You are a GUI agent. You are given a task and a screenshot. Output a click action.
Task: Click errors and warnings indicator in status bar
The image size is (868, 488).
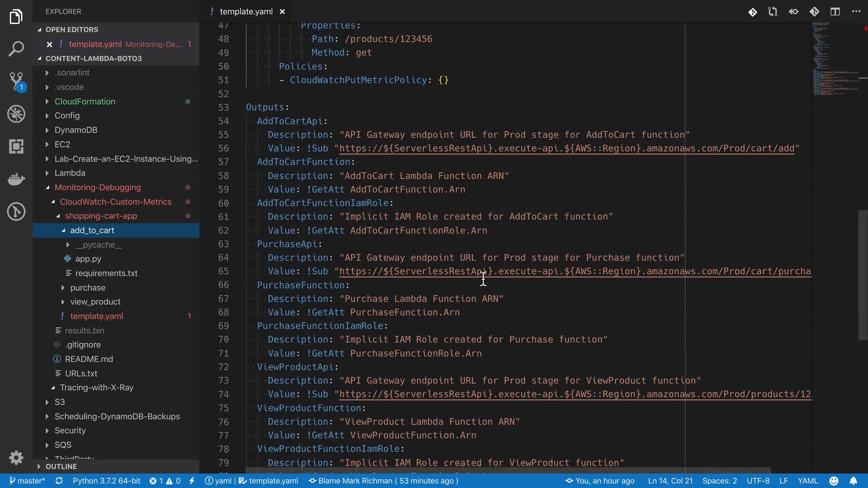(x=165, y=481)
